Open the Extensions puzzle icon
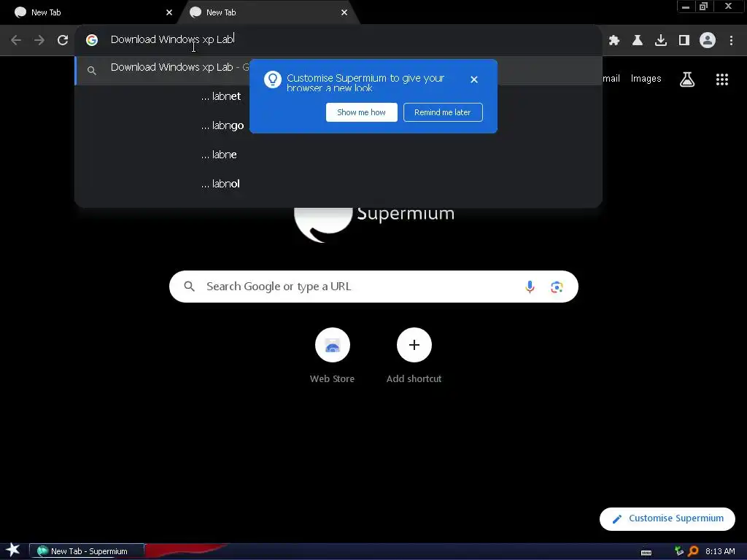 coord(614,40)
